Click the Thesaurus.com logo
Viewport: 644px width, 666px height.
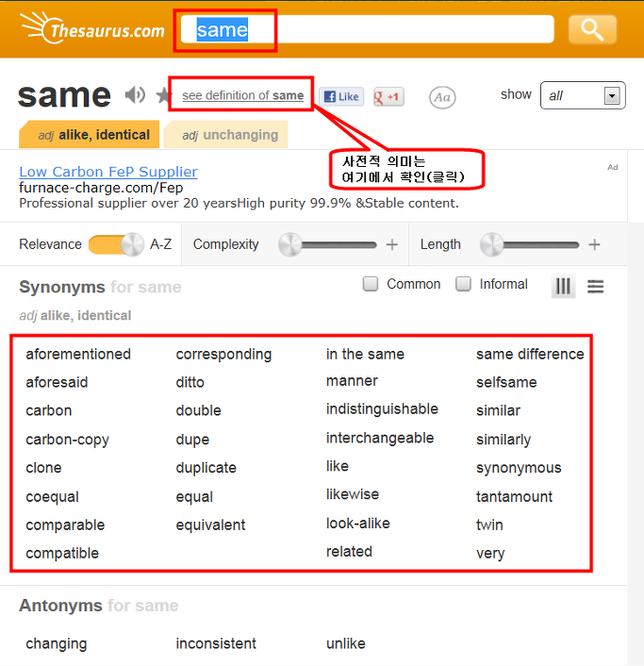92,28
